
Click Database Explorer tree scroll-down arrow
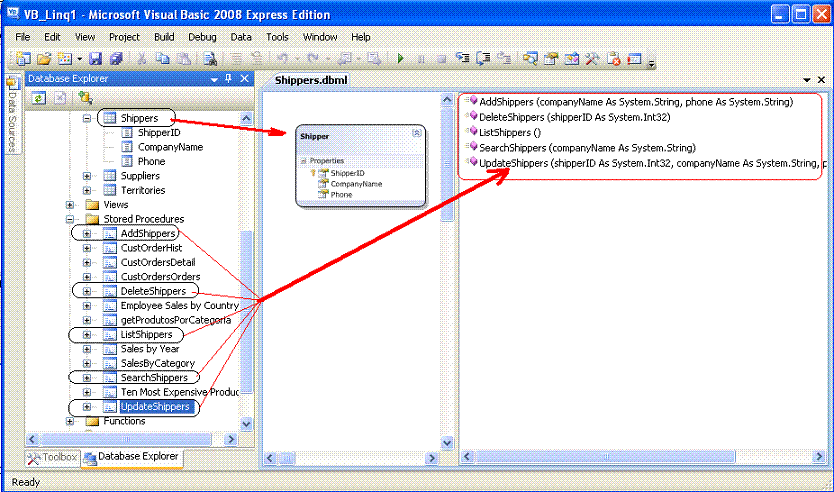pos(246,424)
